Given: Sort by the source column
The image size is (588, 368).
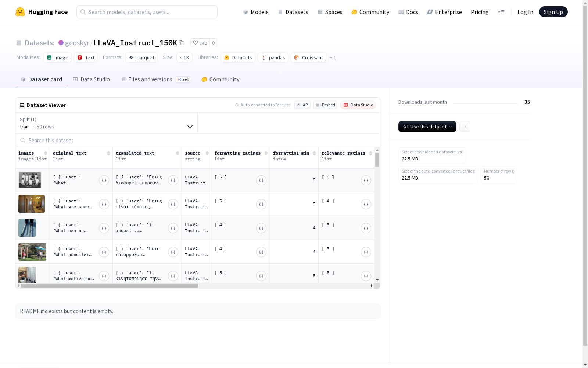Looking at the screenshot, I should tap(207, 153).
